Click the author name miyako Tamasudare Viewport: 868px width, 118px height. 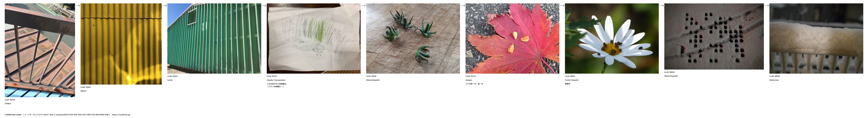coord(276,80)
